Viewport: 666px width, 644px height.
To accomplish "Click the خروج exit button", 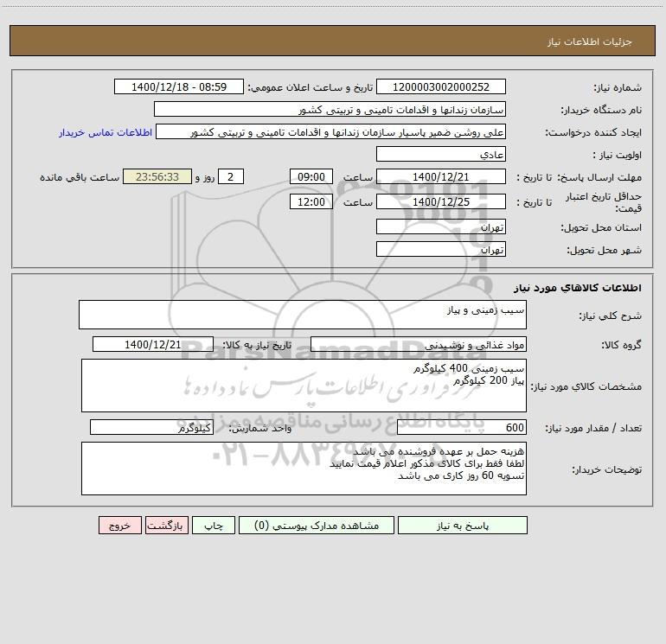I will point(119,525).
